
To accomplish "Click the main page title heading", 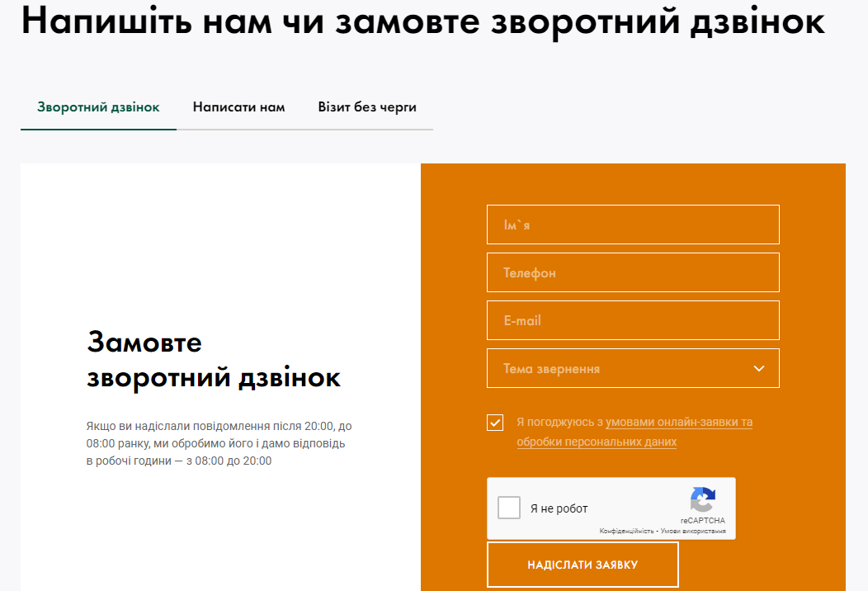I will tap(422, 21).
